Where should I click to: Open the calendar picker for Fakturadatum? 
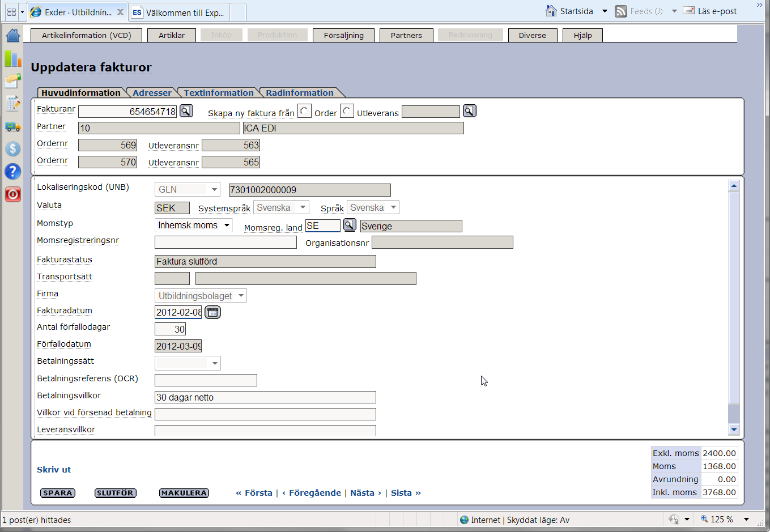pyautogui.click(x=213, y=312)
